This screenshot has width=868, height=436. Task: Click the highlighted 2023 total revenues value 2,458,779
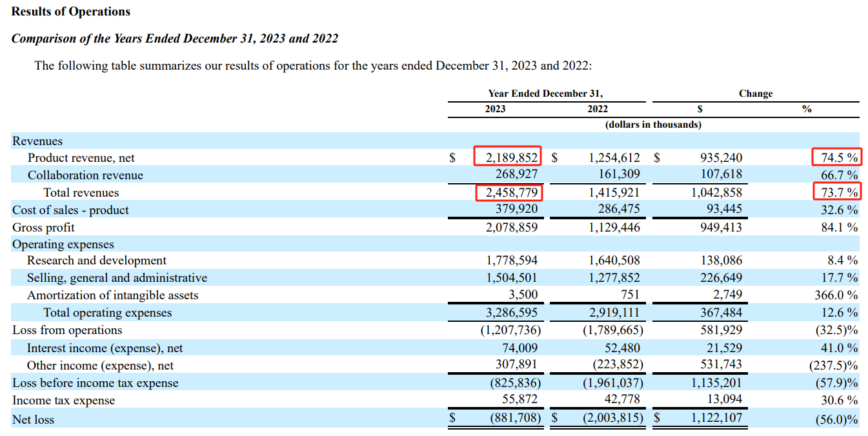(x=510, y=192)
